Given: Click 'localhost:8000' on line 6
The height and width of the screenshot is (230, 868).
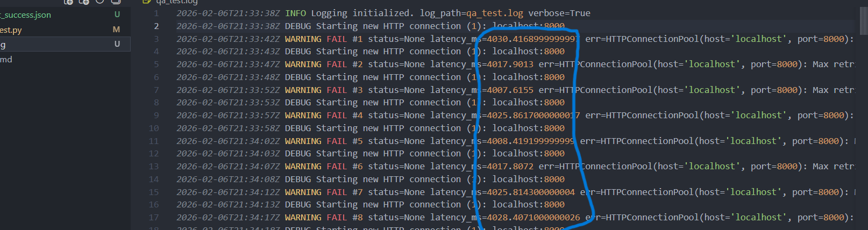Looking at the screenshot, I should point(529,77).
